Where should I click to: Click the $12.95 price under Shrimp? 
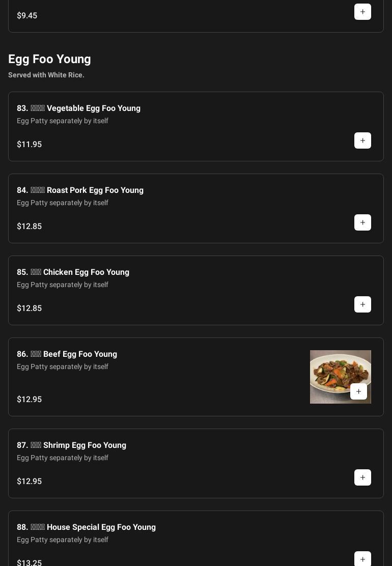coord(30,482)
